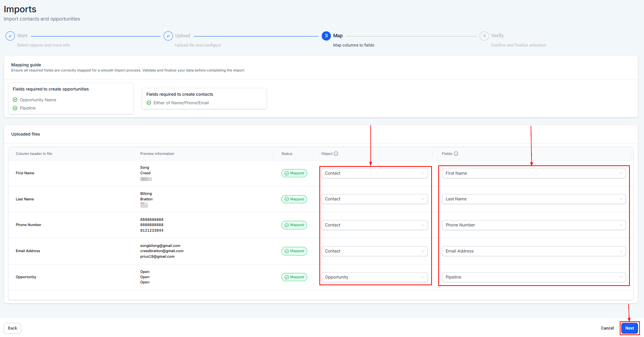Click the Pipeline requirement check icon
The height and width of the screenshot is (337, 644).
15,108
